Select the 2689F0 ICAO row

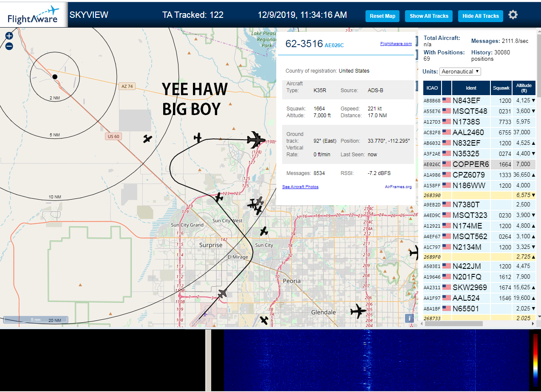pos(479,257)
